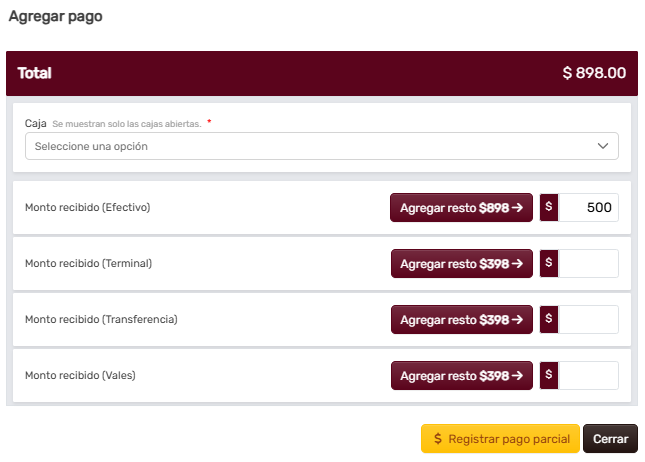Click the dollar icon beside Terminal amount
Viewport: 645px width, 462px height.
(x=549, y=264)
